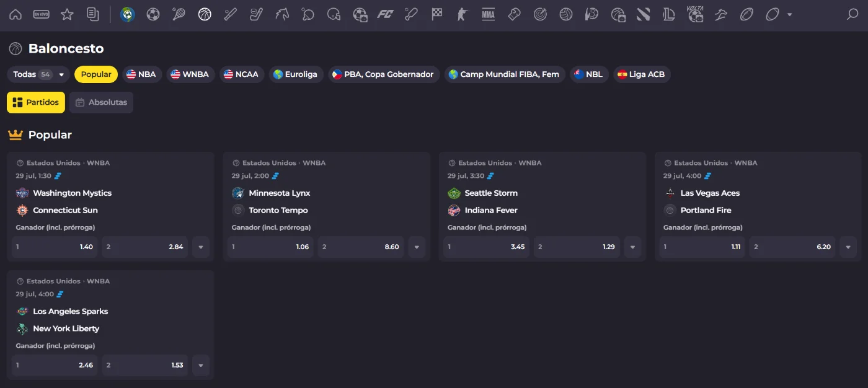Select the handball sport icon
The width and height of the screenshot is (868, 388).
click(591, 14)
